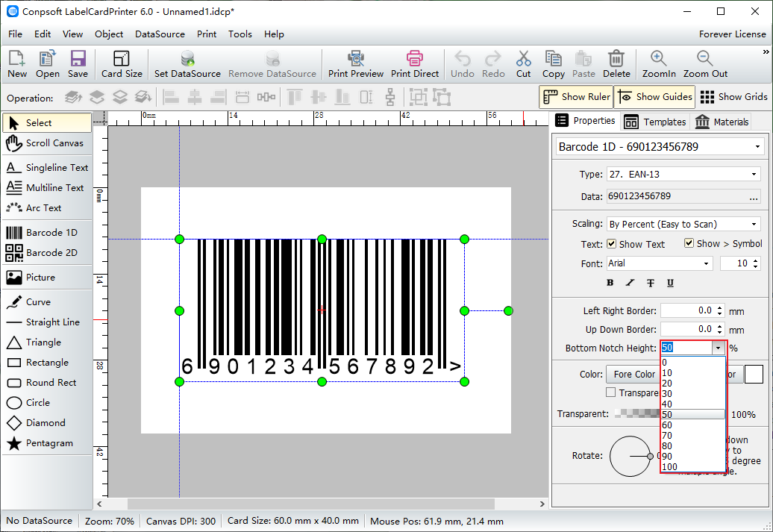Screen dimensions: 773x532
Task: Toggle strikethrough font style
Action: click(x=650, y=283)
